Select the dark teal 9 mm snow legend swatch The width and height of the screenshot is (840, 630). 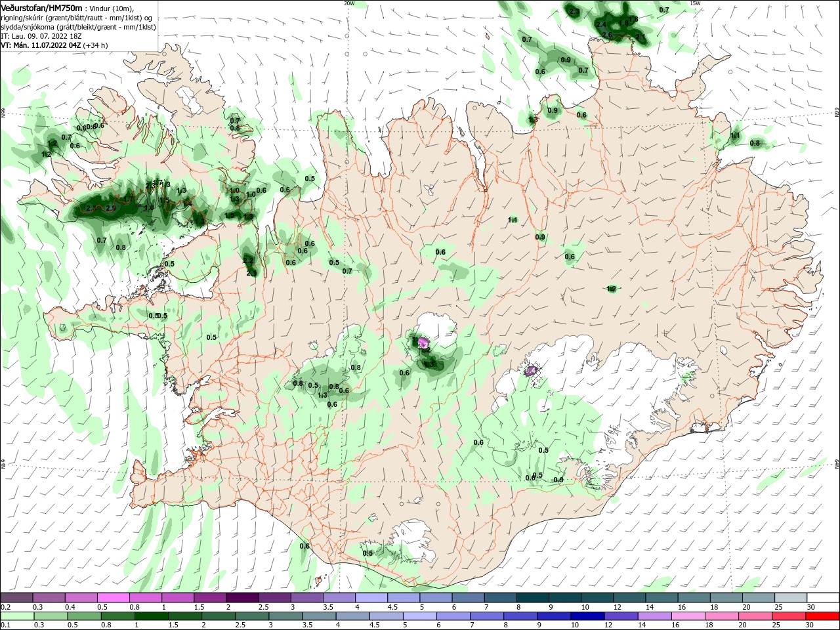564,598
